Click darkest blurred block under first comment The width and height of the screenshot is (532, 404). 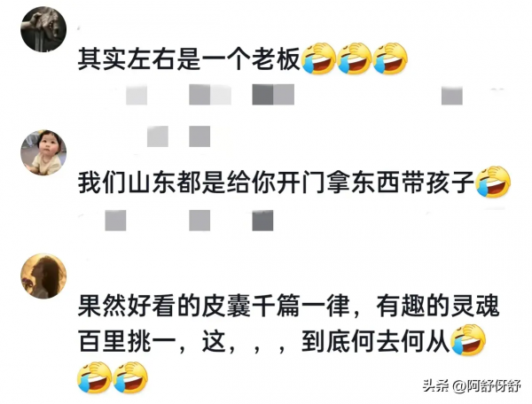coord(262,95)
